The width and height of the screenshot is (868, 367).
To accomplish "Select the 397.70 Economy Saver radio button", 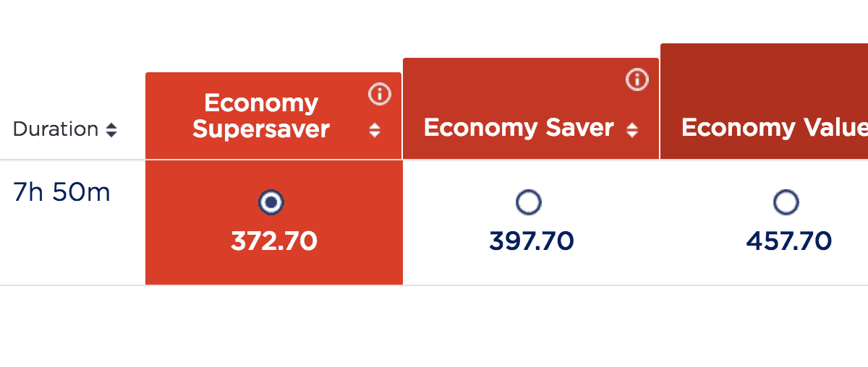I will click(529, 203).
